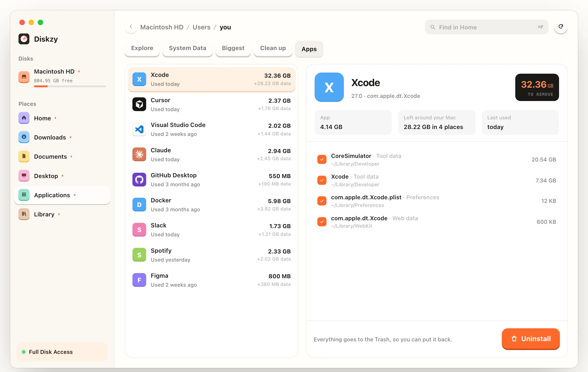Open the Clean up tab
Screen dimensions: 588x372
(x=273, y=48)
